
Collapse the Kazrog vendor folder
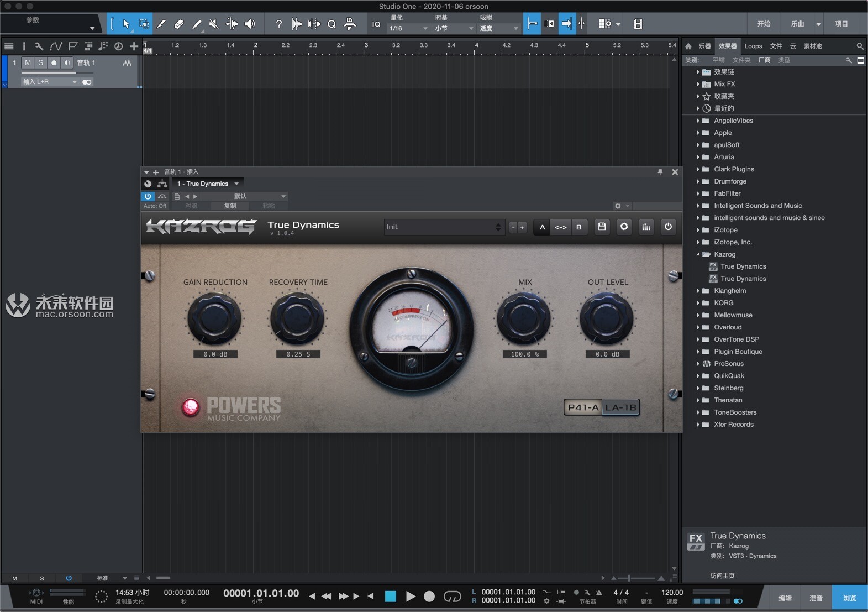[x=698, y=254]
